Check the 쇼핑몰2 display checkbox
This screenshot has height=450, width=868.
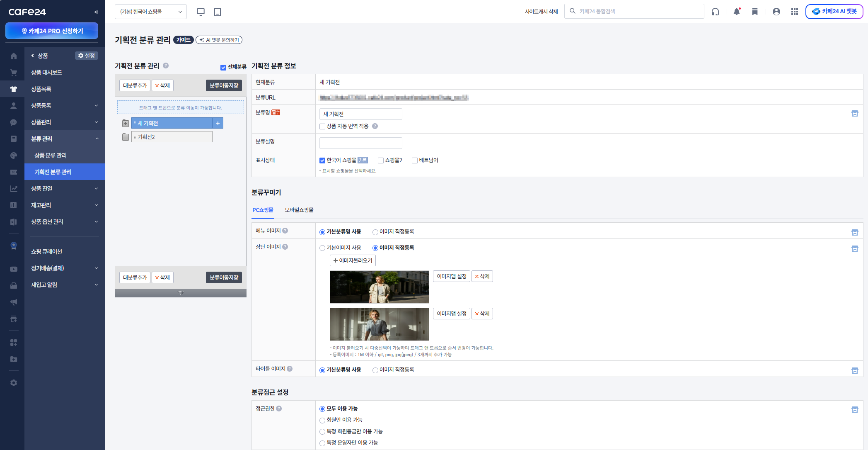tap(380, 161)
